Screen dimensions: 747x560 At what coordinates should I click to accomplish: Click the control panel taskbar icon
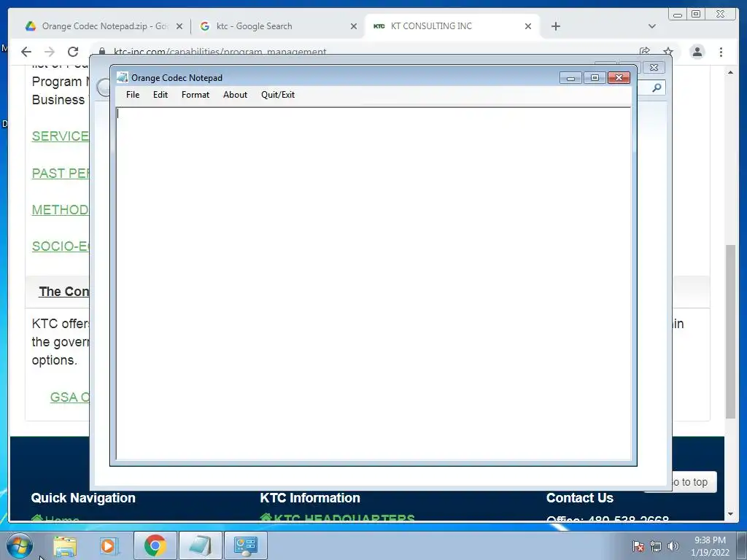click(245, 545)
